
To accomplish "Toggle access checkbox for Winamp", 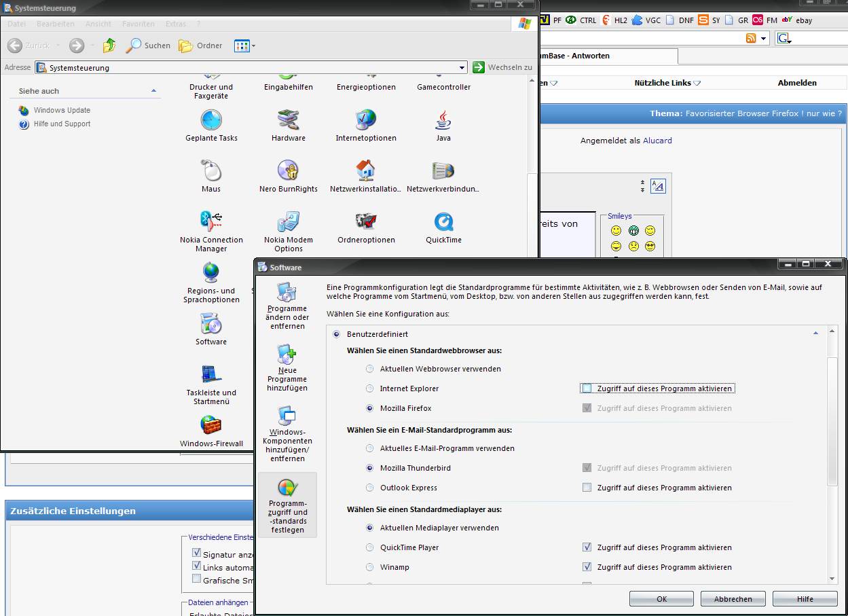I will [587, 567].
